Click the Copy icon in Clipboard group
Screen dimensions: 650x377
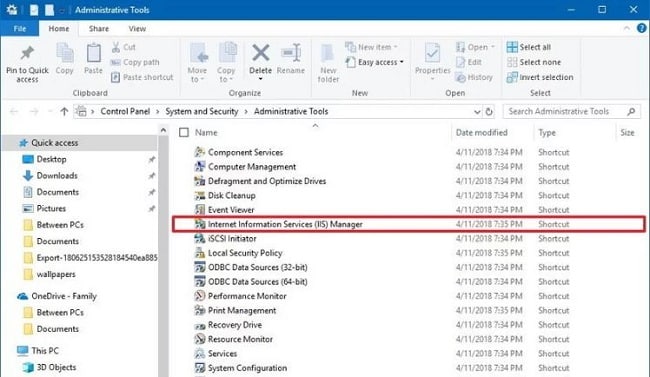pos(65,53)
